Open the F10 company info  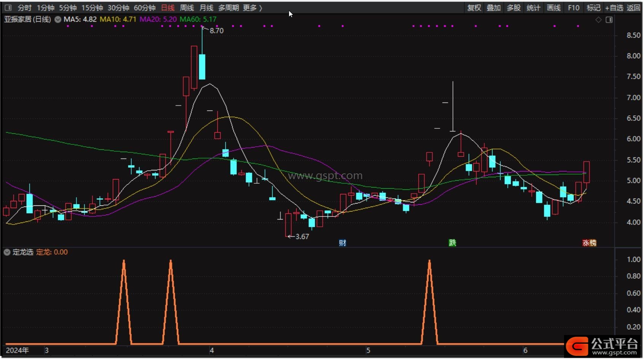pyautogui.click(x=574, y=8)
